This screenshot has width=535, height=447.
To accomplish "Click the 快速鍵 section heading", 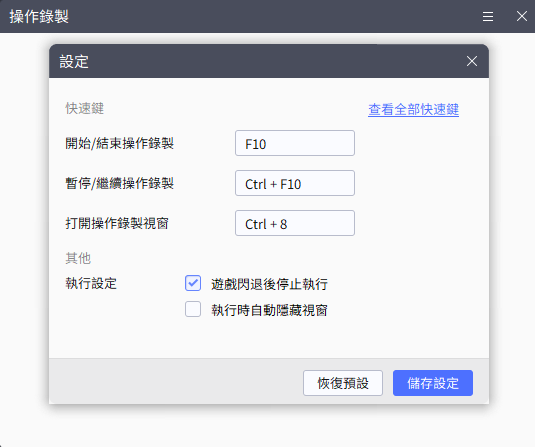I will (85, 109).
